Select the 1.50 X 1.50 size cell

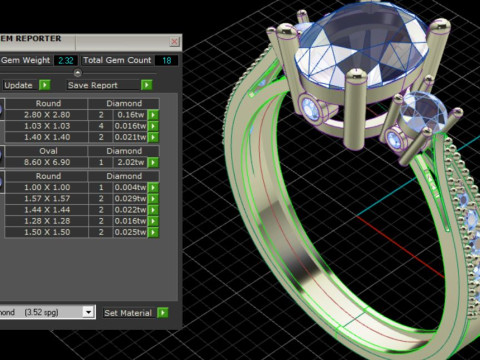47,232
